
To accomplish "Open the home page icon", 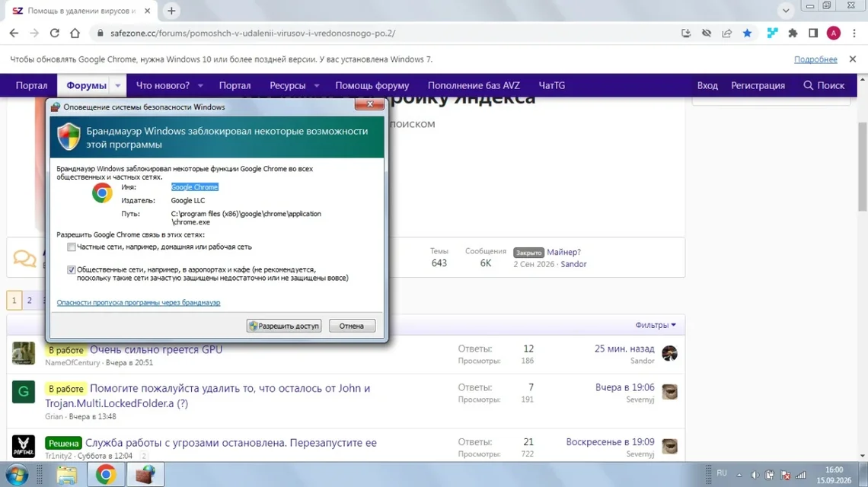I will pos(75,33).
